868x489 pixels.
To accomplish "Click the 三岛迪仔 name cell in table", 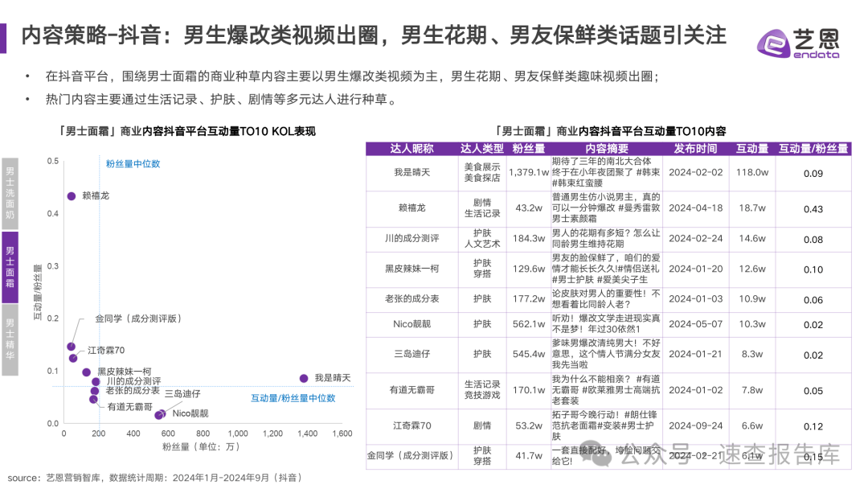I will pos(411,353).
